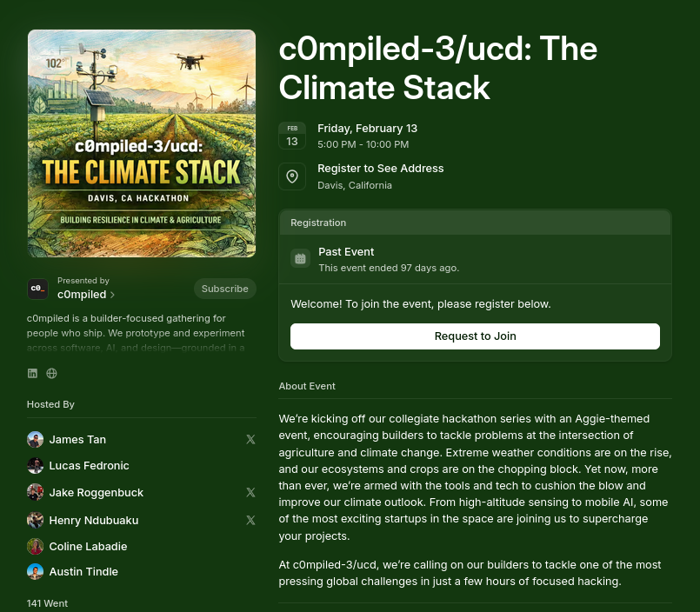Open c0mpiled's LinkedIn page icon

pos(32,373)
